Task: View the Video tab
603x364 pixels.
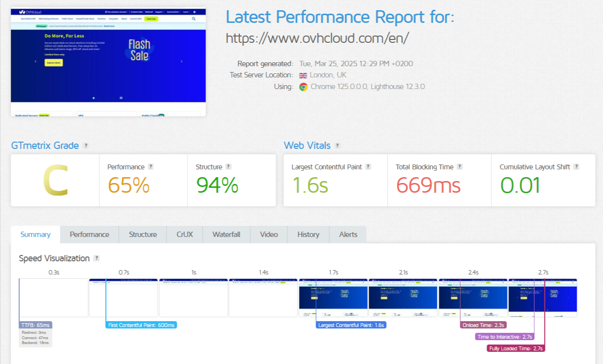Action: point(269,235)
